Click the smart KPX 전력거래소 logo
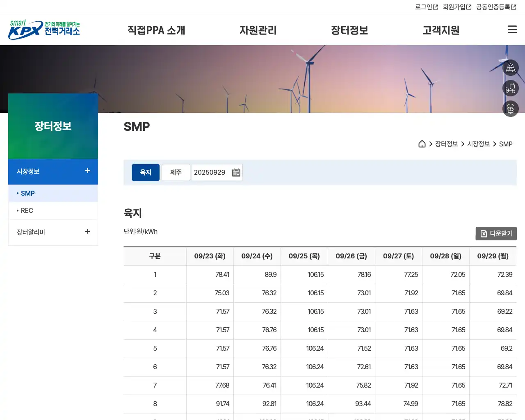 pyautogui.click(x=44, y=29)
